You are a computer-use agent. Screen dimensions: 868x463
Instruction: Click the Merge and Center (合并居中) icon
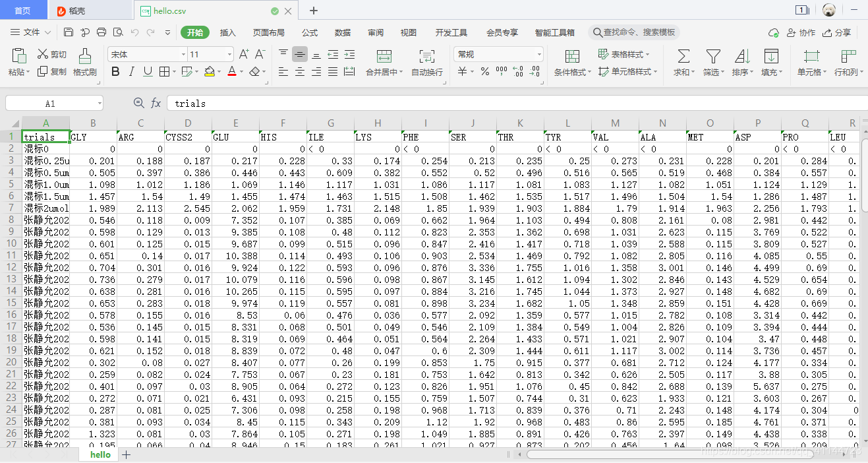(384, 56)
